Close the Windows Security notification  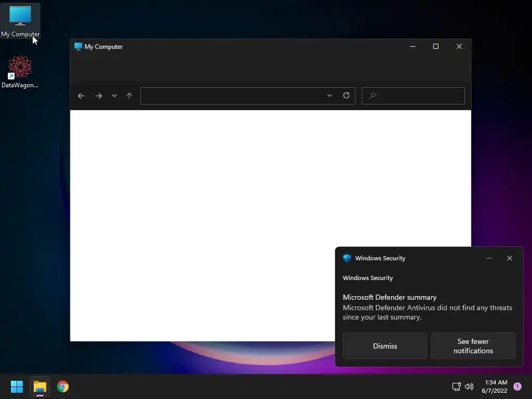click(x=510, y=259)
